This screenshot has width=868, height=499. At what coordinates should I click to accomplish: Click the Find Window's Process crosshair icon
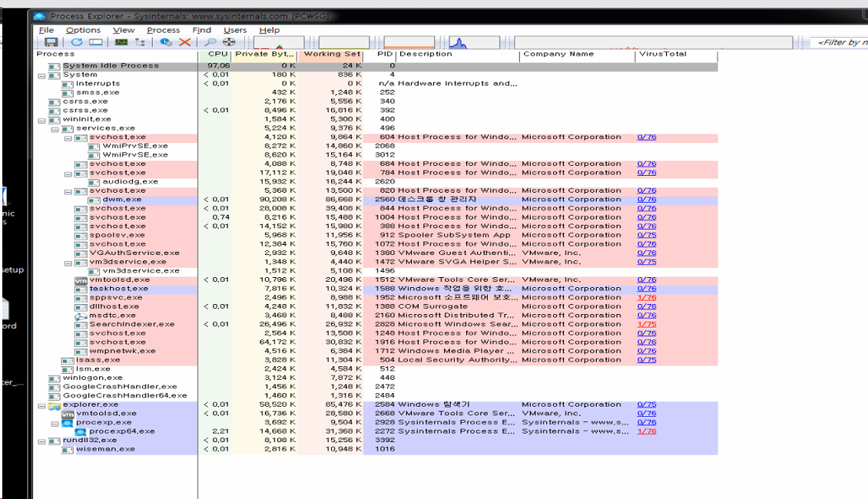(x=229, y=42)
